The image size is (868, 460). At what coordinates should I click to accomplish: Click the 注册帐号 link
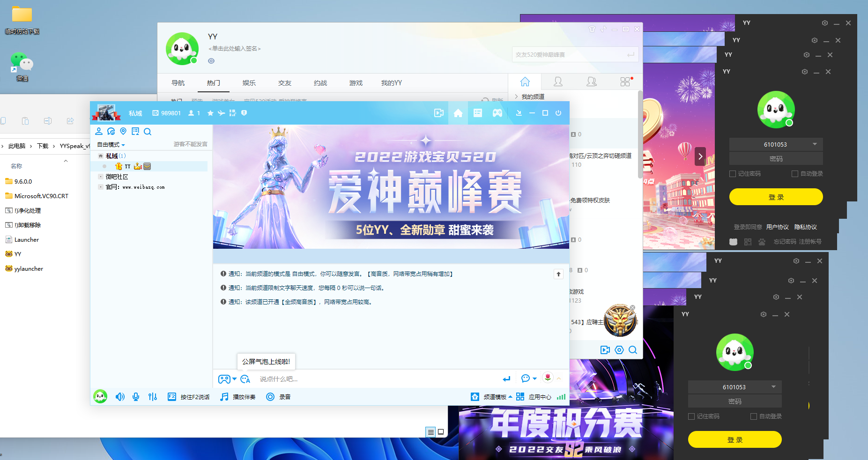810,242
